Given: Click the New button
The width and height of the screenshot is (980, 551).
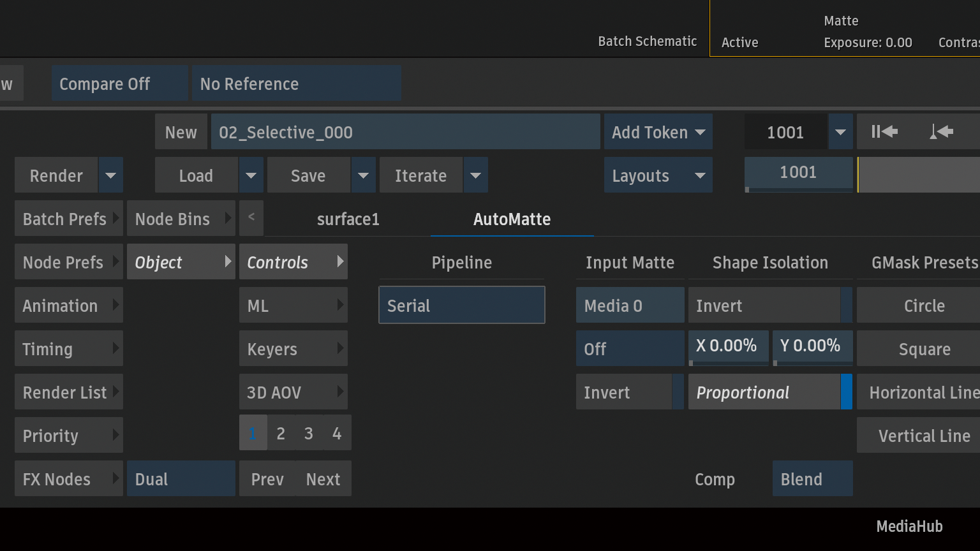Looking at the screenshot, I should click(x=181, y=132).
